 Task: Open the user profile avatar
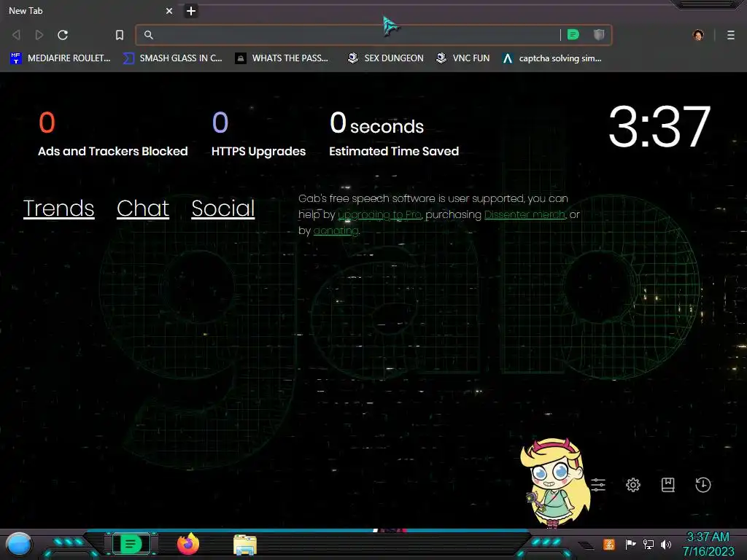point(698,35)
